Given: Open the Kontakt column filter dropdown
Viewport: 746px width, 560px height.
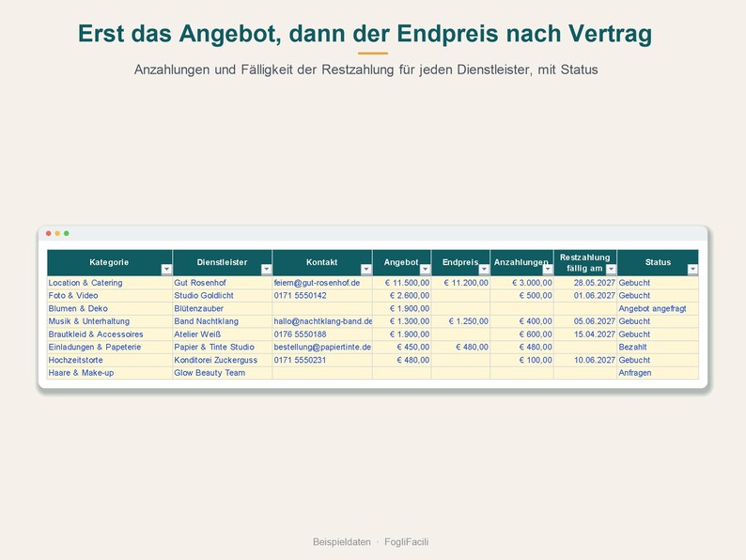Looking at the screenshot, I should (366, 270).
